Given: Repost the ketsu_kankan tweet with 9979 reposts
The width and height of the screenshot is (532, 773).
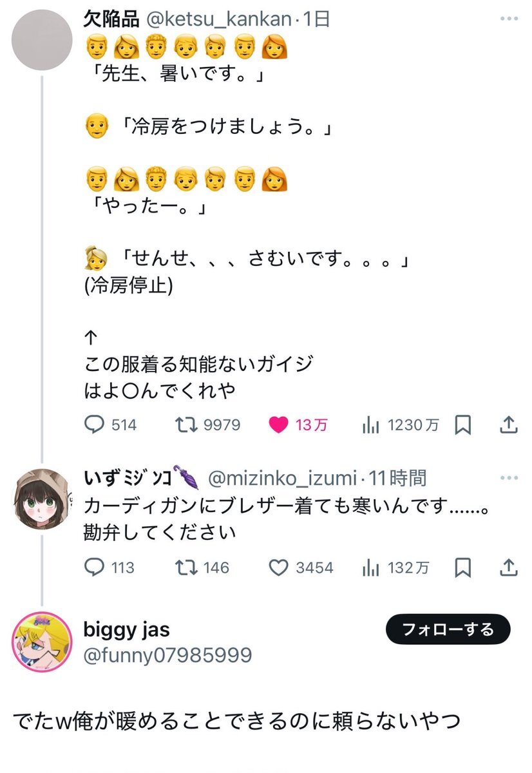Looking at the screenshot, I should [207, 425].
